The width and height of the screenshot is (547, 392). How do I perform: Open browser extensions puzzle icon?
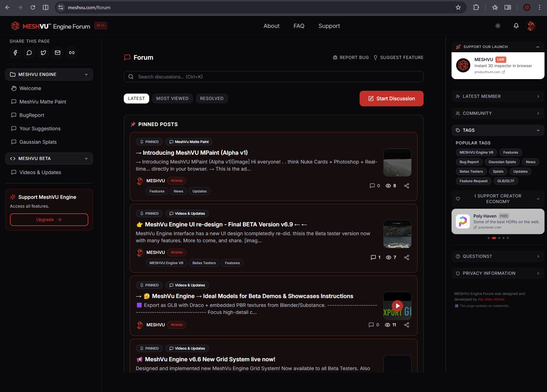tap(476, 7)
